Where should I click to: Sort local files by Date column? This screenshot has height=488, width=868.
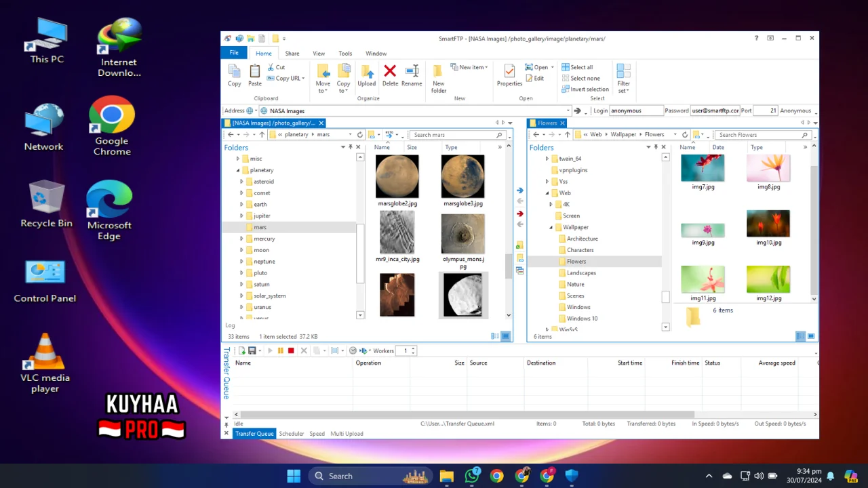718,147
